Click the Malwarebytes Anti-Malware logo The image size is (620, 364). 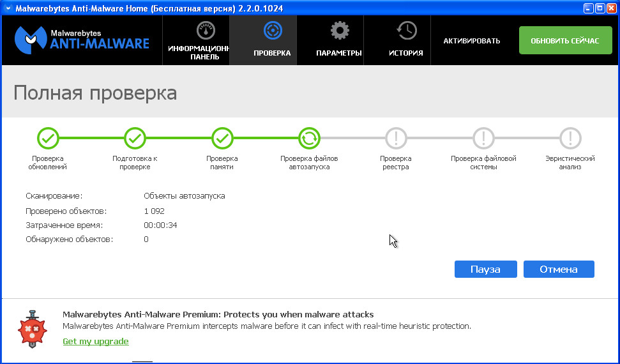[x=82, y=40]
